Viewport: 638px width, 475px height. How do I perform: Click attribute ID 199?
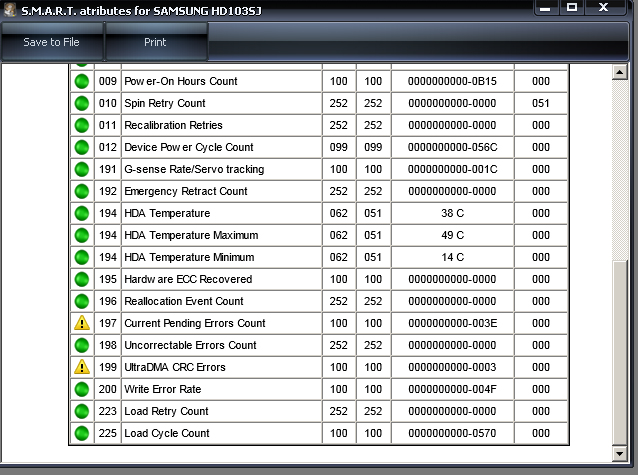point(107,367)
